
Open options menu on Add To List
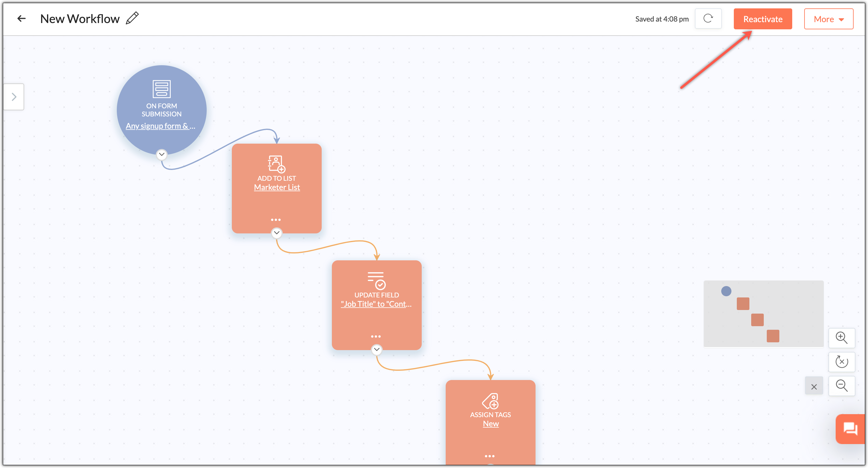[276, 220]
